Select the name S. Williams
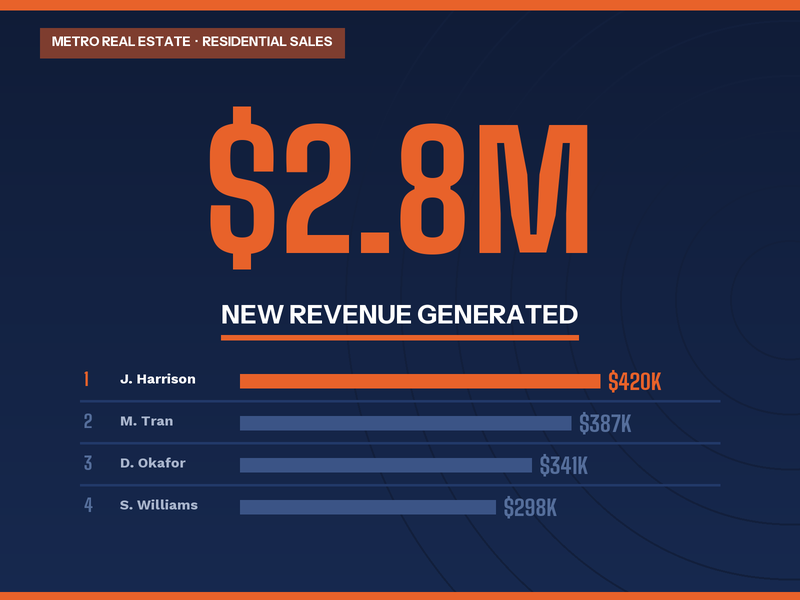This screenshot has height=600, width=800. pyautogui.click(x=159, y=505)
